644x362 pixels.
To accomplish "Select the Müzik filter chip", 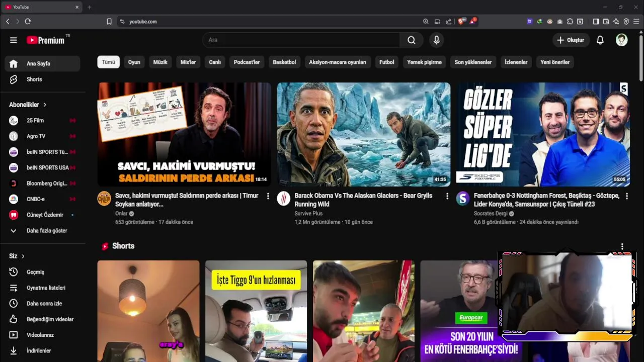I will [x=160, y=62].
